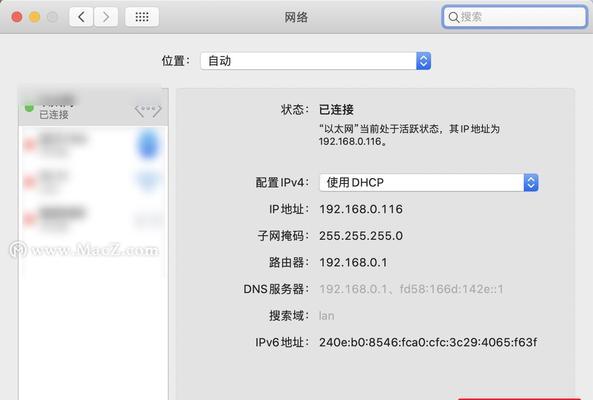Image resolution: width=593 pixels, height=400 pixels.
Task: Click the 已连接 status text
Action: 336,110
